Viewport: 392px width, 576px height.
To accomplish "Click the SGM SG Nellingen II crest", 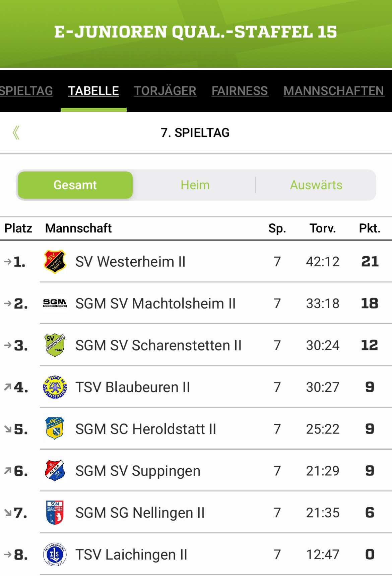I will pyautogui.click(x=55, y=513).
